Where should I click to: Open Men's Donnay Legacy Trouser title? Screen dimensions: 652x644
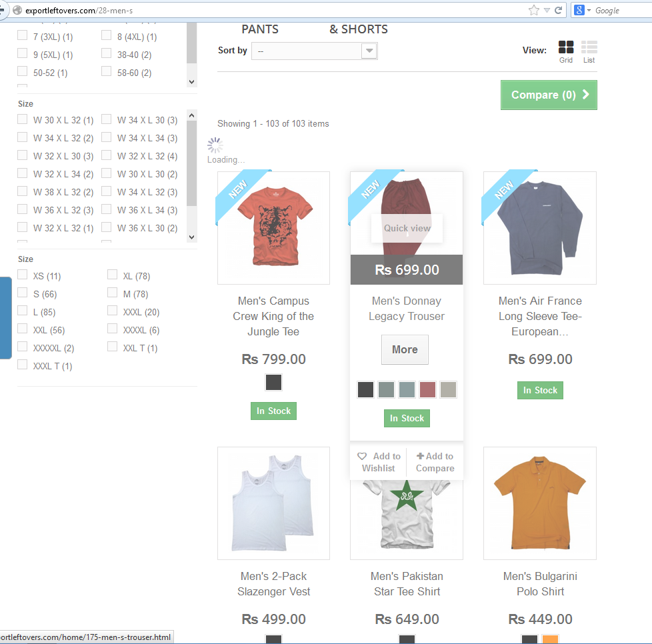[407, 309]
